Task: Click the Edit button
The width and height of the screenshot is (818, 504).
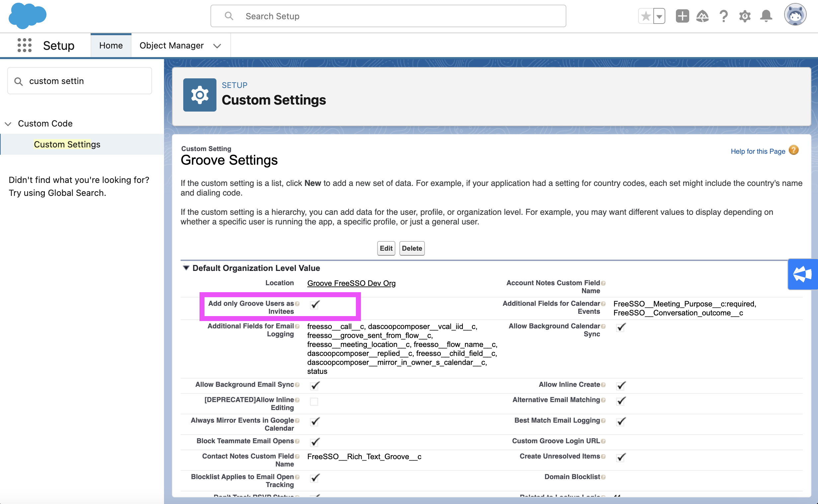Action: click(386, 248)
